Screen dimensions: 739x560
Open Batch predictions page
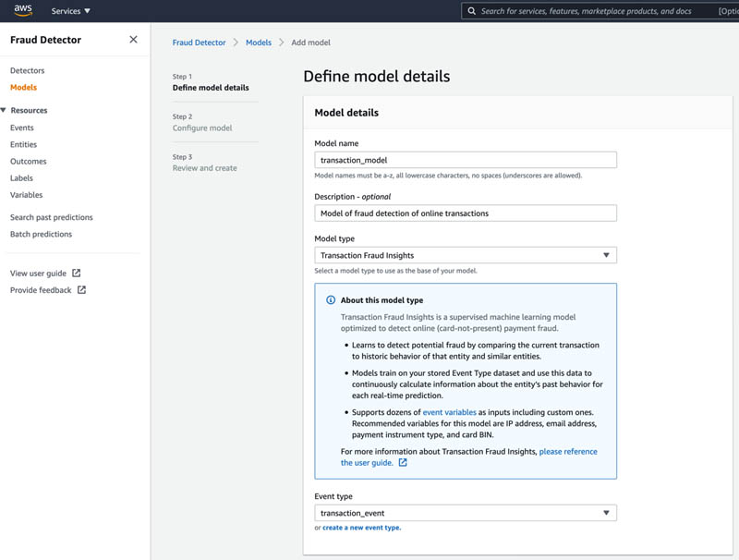tap(41, 235)
